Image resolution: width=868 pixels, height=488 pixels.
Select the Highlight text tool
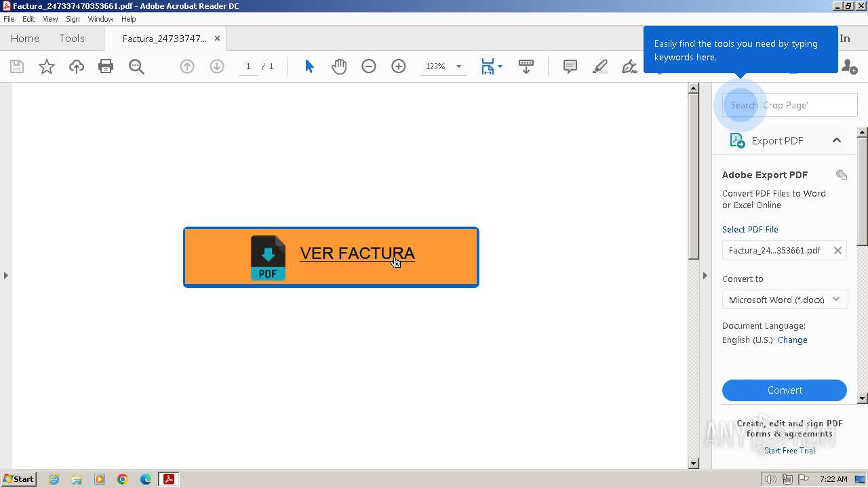[x=600, y=66]
